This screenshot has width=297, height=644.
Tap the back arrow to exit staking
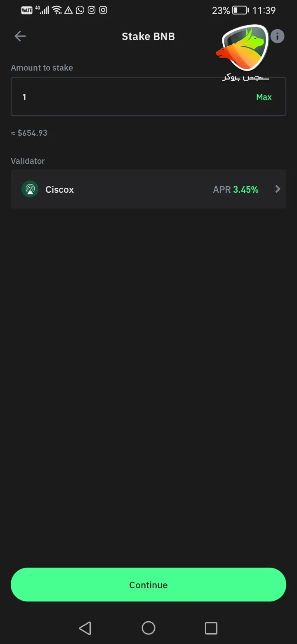pyautogui.click(x=19, y=36)
